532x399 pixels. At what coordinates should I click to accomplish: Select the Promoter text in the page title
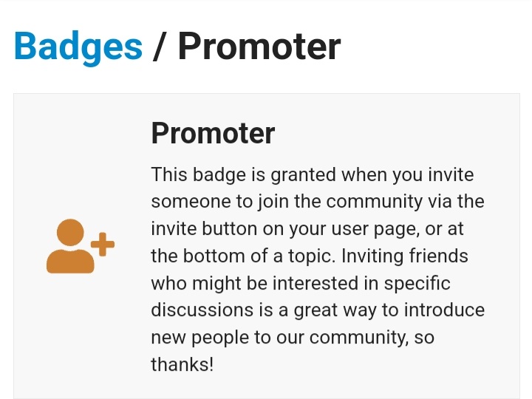pos(259,46)
